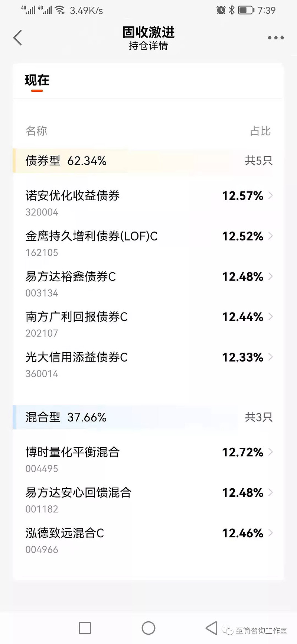Screen dimensions: 297x644
Task: Tap the back arrow icon
Action: (x=17, y=38)
